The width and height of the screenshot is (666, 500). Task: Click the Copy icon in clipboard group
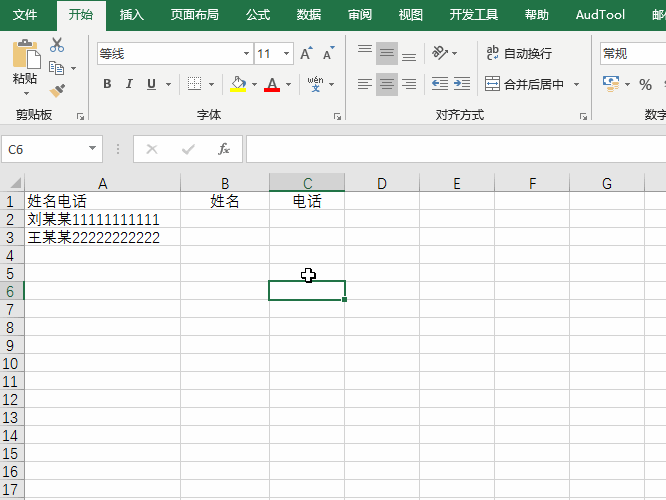pyautogui.click(x=56, y=68)
